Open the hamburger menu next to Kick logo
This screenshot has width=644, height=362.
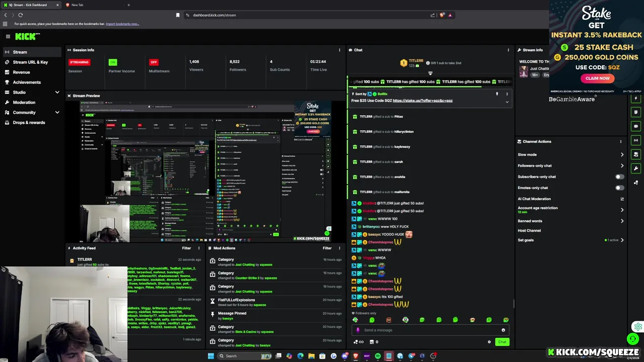point(8,36)
